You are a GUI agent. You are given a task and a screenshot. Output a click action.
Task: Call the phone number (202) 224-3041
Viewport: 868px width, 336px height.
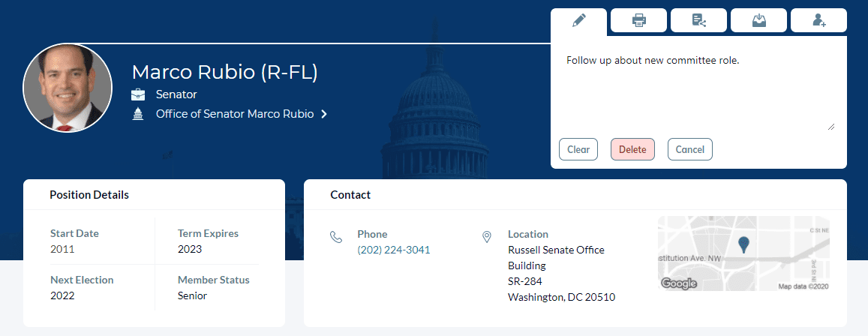tap(394, 250)
